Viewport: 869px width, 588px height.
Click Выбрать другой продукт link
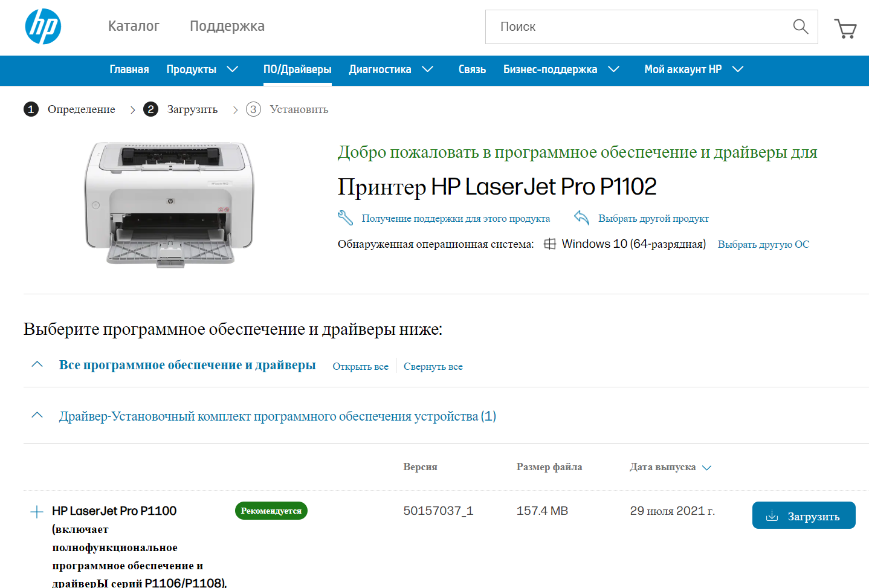click(653, 218)
